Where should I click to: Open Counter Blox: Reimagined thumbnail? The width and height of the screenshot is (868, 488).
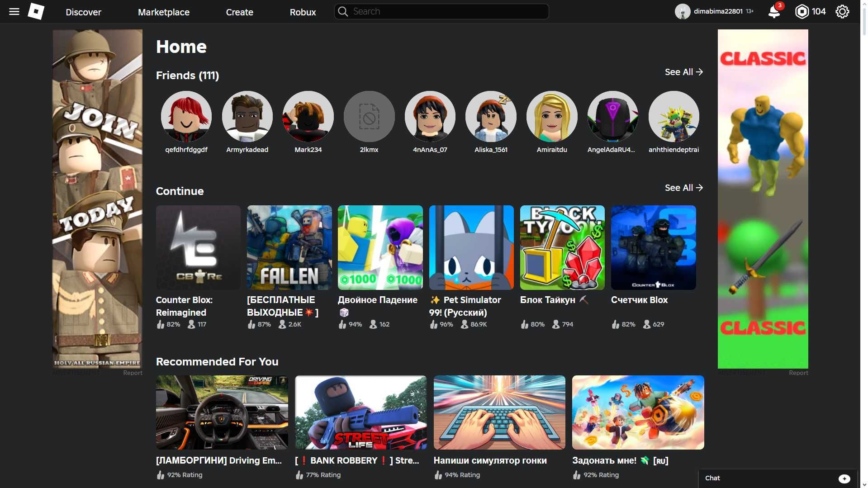[x=198, y=247]
